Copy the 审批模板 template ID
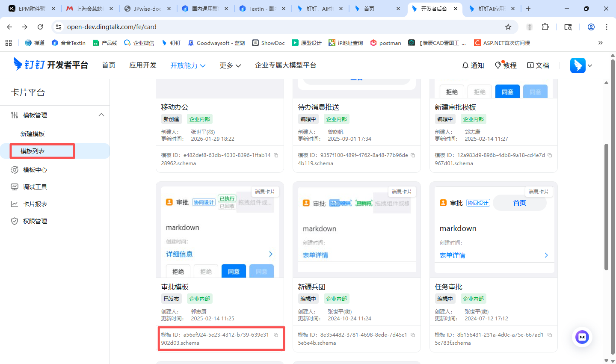The image size is (616, 364). tap(276, 335)
